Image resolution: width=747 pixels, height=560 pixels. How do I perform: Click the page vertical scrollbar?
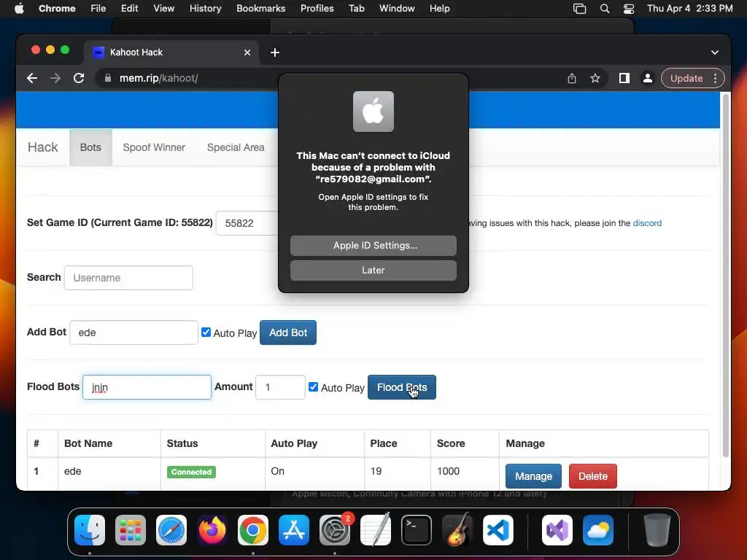coord(726,276)
